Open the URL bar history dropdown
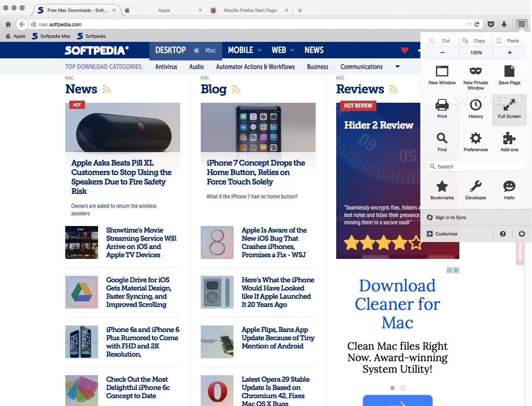Image resolution: width=532 pixels, height=406 pixels. tap(469, 24)
